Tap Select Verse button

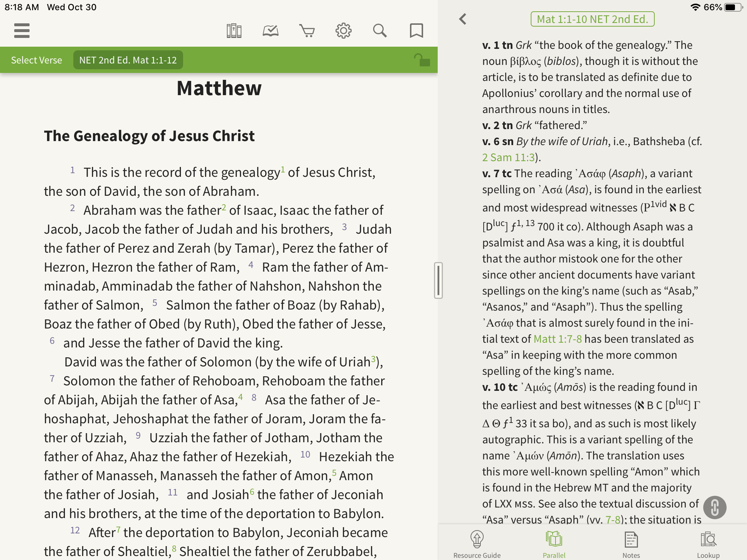pyautogui.click(x=36, y=60)
